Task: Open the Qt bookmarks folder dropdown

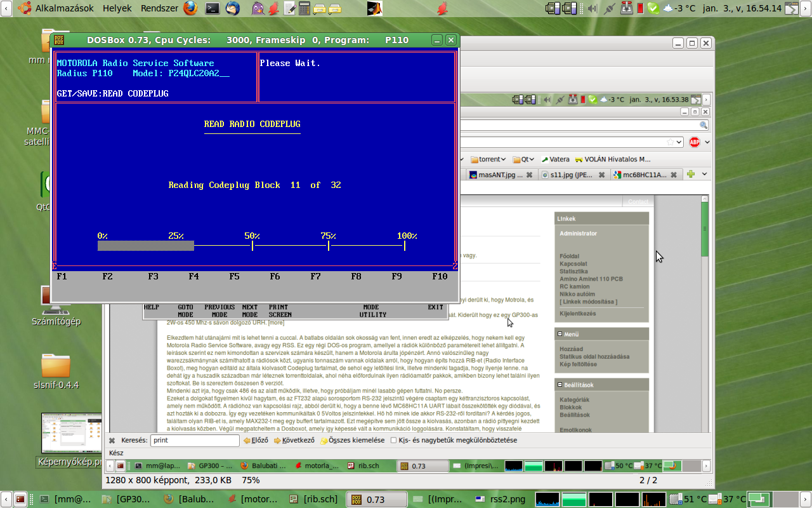Action: [524, 159]
